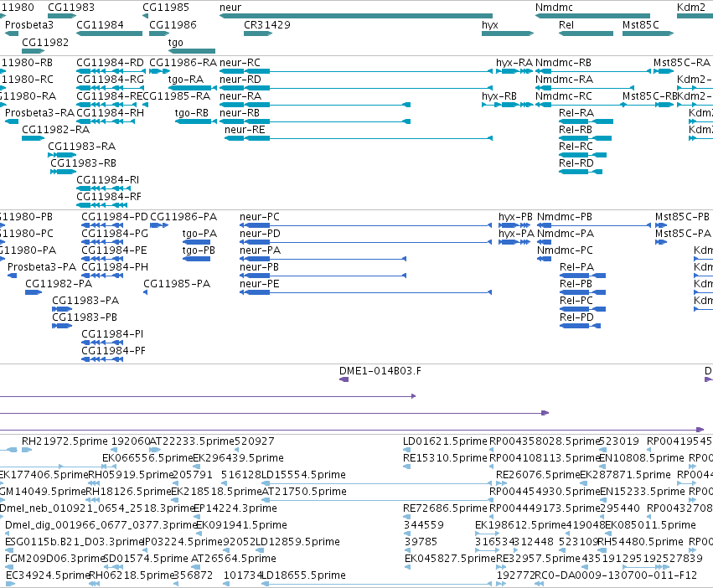The width and height of the screenshot is (713, 588).
Task: Select the CG11986-PA protein label
Action: (x=183, y=216)
